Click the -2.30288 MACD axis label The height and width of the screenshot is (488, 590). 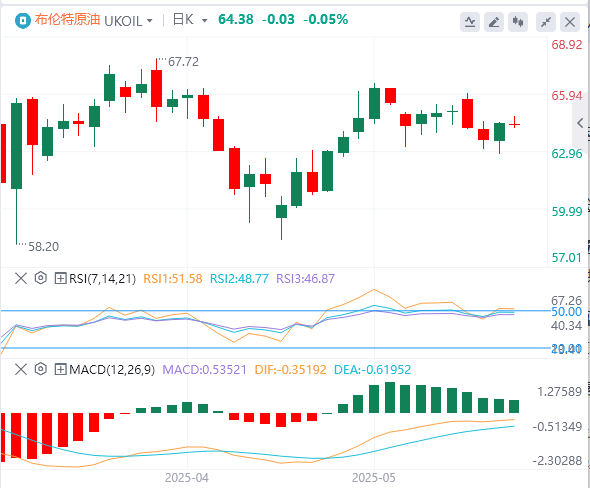(x=557, y=461)
